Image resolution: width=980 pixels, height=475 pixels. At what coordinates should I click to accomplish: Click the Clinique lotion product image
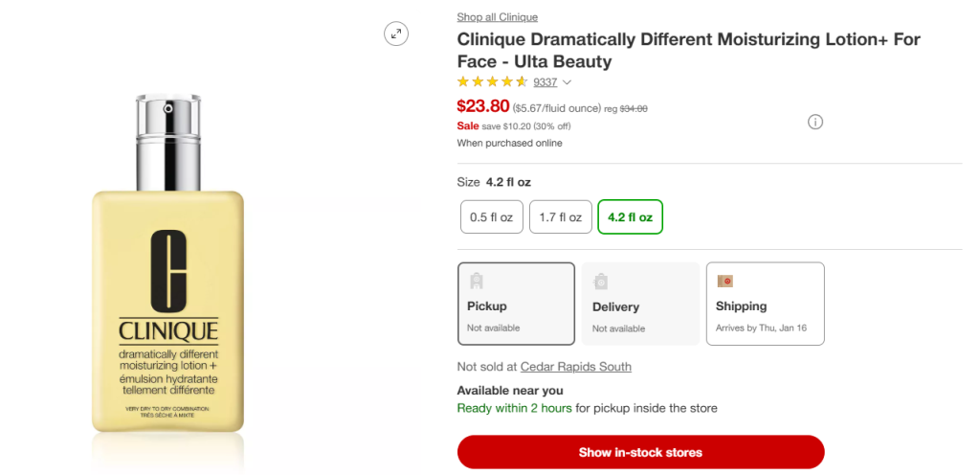(168, 278)
